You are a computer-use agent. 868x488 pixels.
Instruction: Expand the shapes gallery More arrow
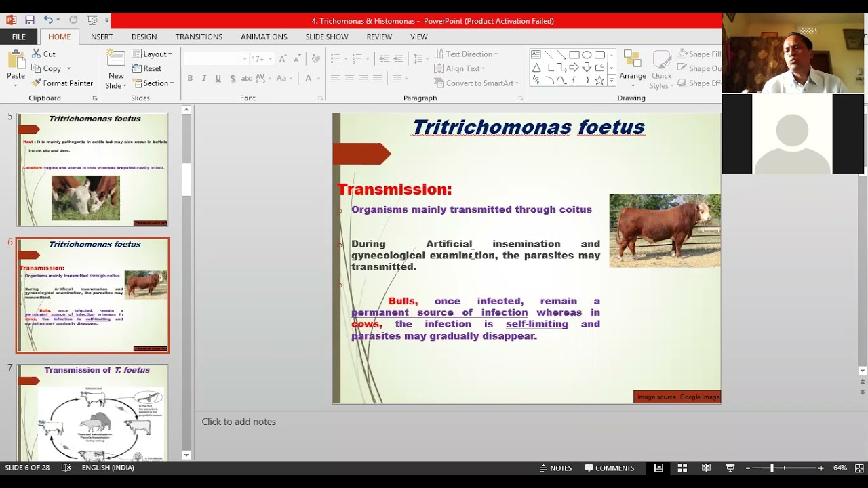[x=612, y=80]
